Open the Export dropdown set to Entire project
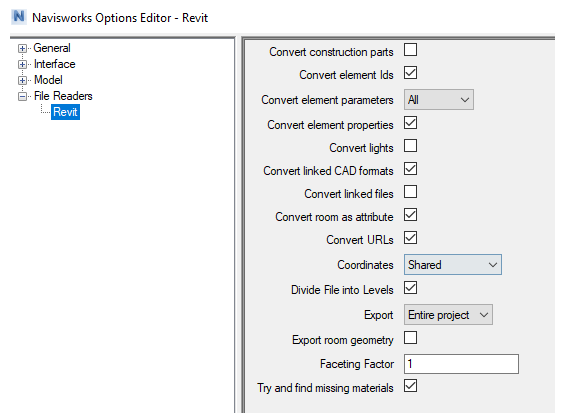 pyautogui.click(x=448, y=315)
